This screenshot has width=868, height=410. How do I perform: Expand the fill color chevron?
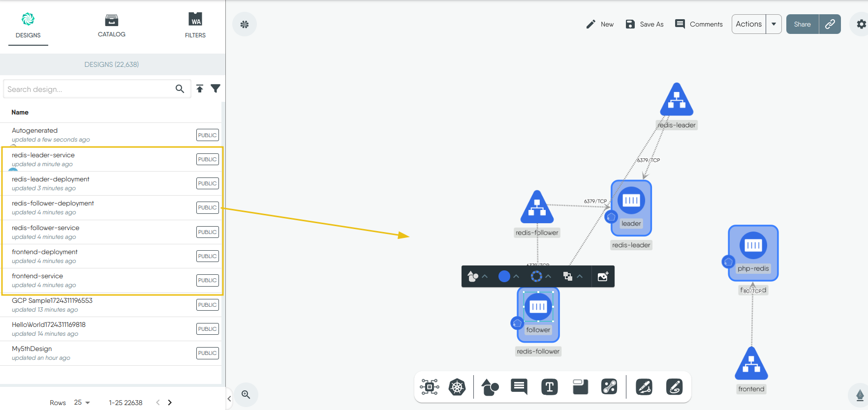pos(516,276)
